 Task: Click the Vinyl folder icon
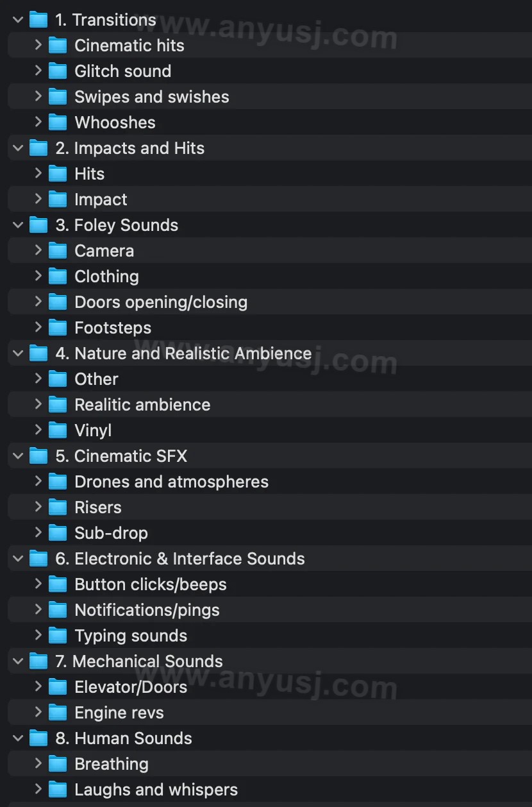point(58,430)
